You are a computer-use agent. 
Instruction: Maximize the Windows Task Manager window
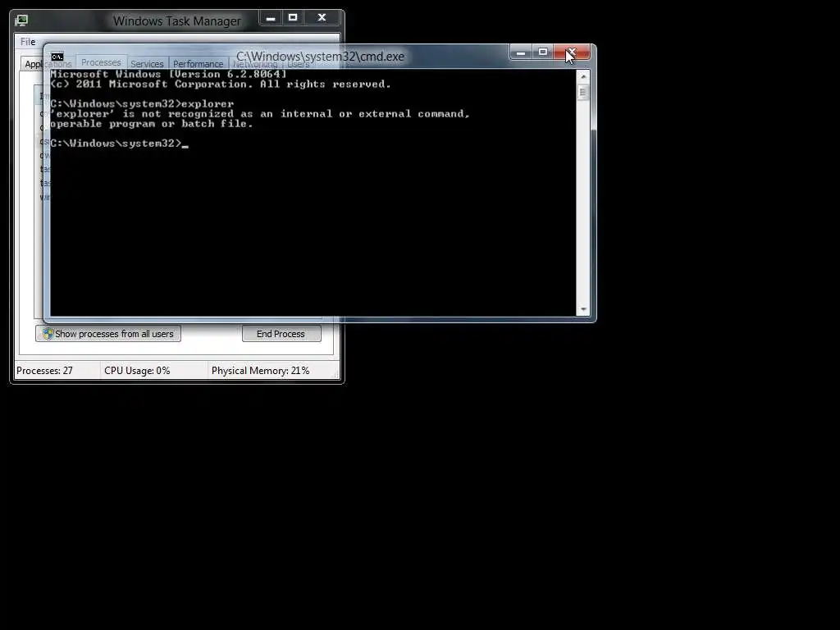[x=293, y=18]
